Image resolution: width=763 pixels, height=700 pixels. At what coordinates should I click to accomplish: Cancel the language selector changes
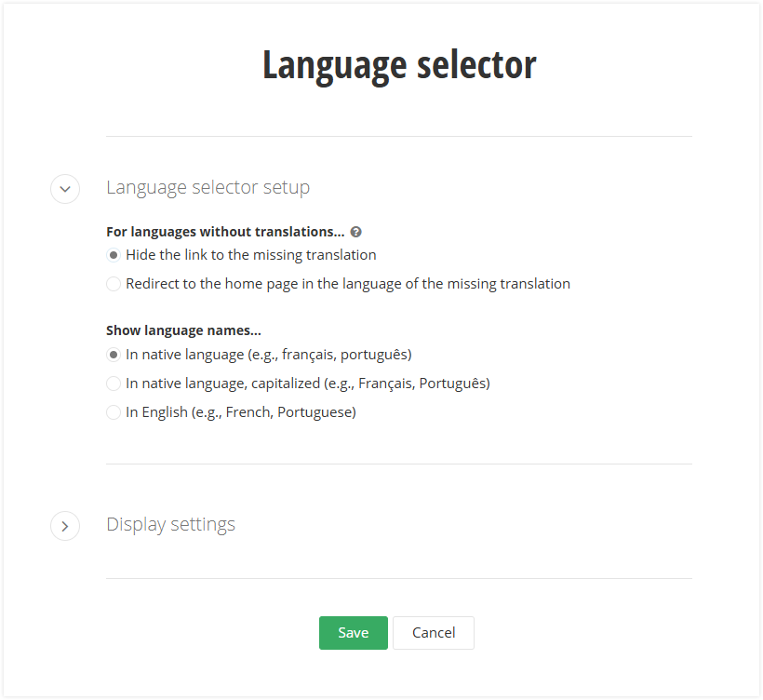434,632
